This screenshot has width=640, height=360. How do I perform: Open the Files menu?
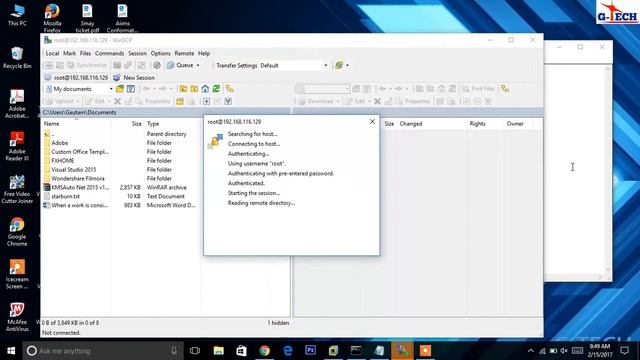tap(85, 53)
